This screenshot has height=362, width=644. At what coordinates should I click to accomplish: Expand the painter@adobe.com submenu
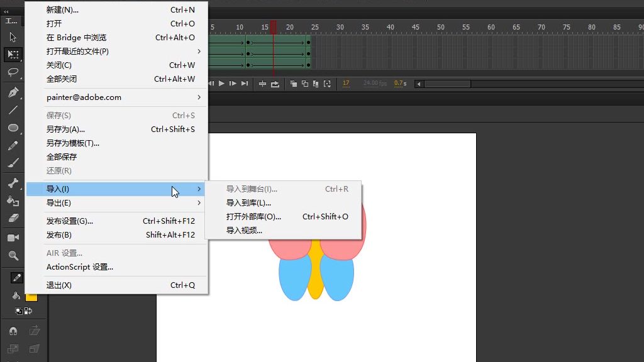pyautogui.click(x=119, y=97)
